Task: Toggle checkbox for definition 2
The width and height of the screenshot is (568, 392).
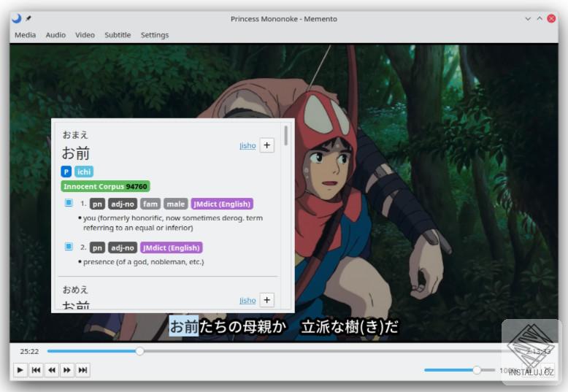Action: [x=69, y=247]
